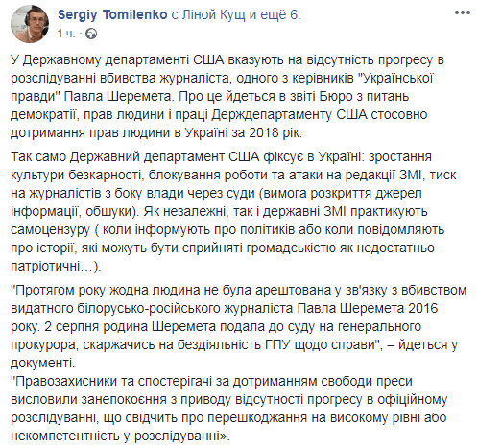Click the quote starting "Правозахисники та спостерігачі"
478x448 pixels.
(x=229, y=409)
